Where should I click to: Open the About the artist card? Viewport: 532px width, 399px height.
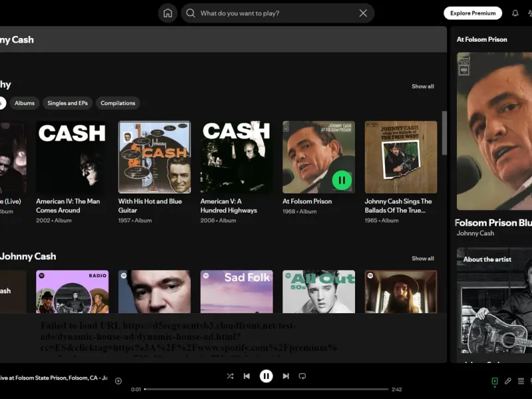point(494,305)
